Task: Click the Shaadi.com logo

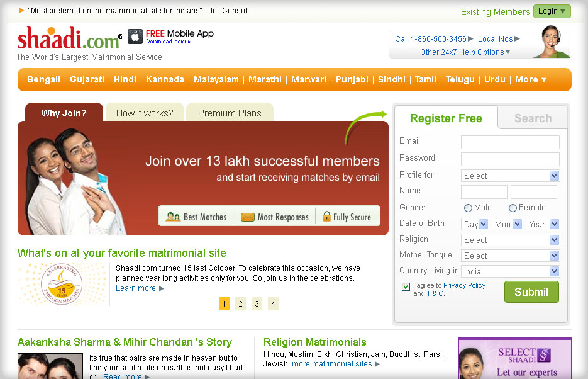Action: pyautogui.click(x=69, y=39)
